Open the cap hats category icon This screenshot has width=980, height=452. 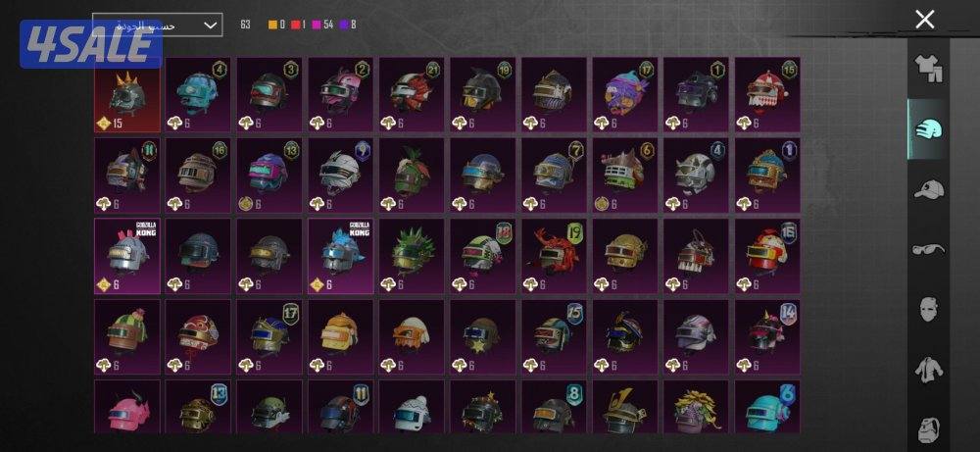928,188
